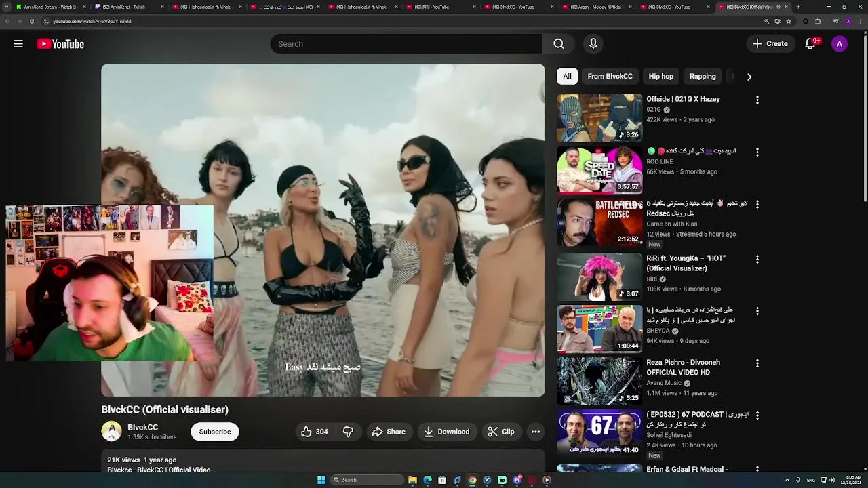Open options for EP0532 67 Podcast
The height and width of the screenshot is (488, 868).
tap(757, 415)
